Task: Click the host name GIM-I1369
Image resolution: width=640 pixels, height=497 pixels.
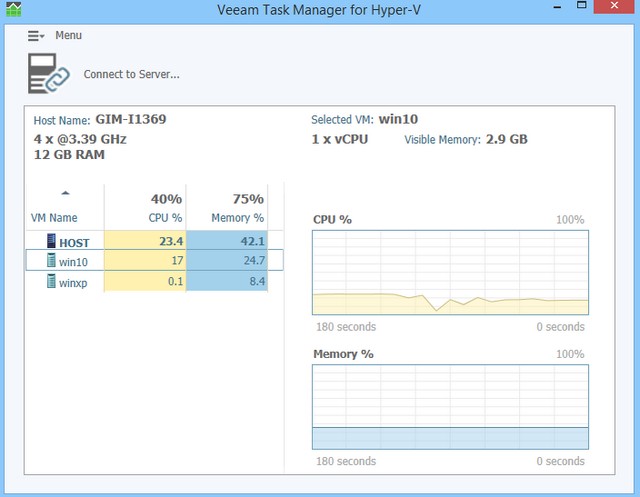Action: coord(131,119)
